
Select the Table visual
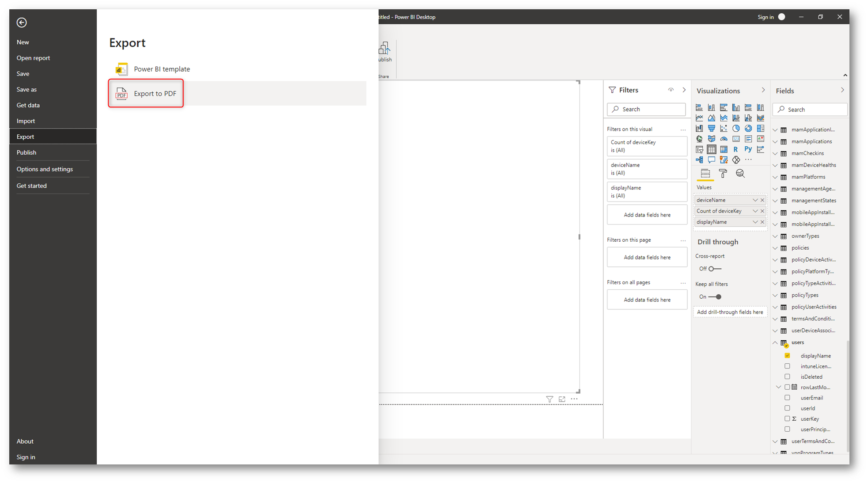(711, 149)
